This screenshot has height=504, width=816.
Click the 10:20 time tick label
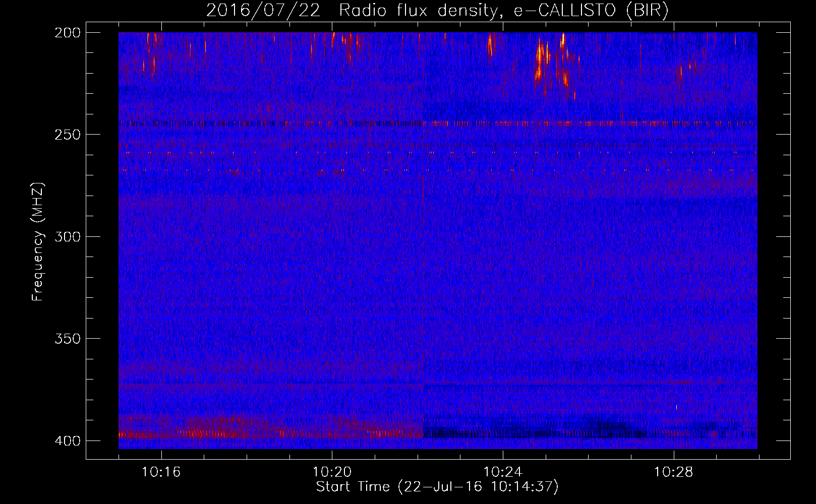pos(332,472)
